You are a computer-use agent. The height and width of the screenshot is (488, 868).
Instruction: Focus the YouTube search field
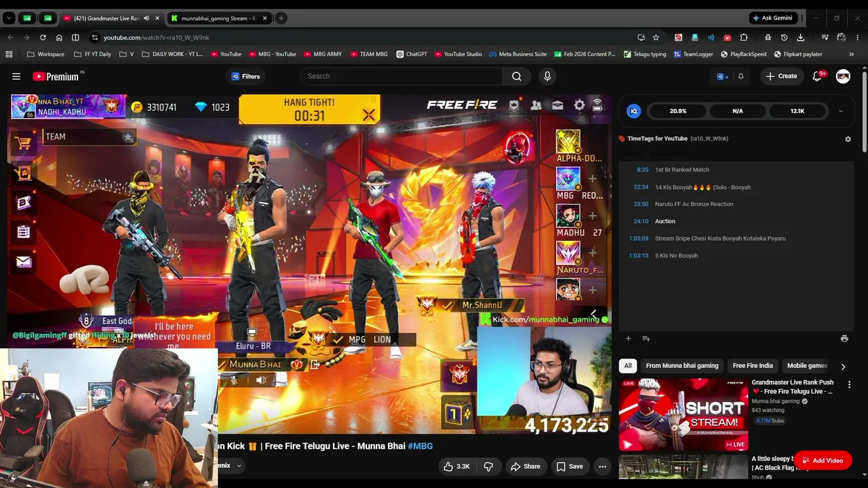click(x=401, y=77)
